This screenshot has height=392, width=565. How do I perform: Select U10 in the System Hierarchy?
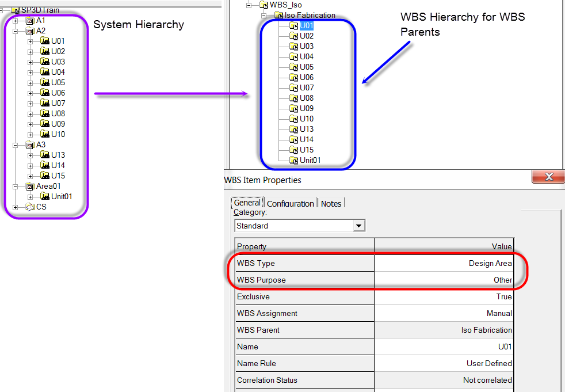[58, 135]
